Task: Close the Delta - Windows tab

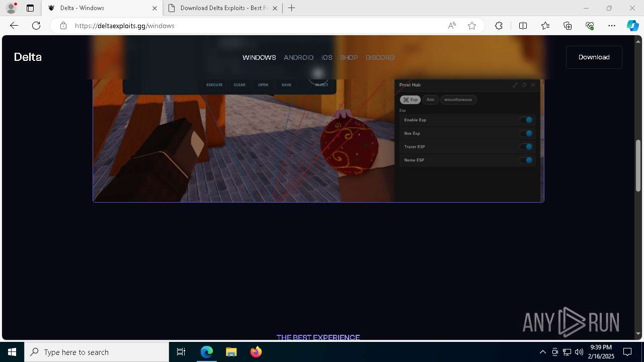Action: pyautogui.click(x=154, y=8)
